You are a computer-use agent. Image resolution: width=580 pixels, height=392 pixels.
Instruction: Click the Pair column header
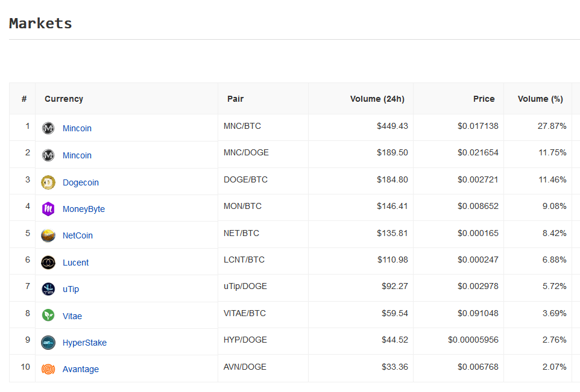click(235, 99)
